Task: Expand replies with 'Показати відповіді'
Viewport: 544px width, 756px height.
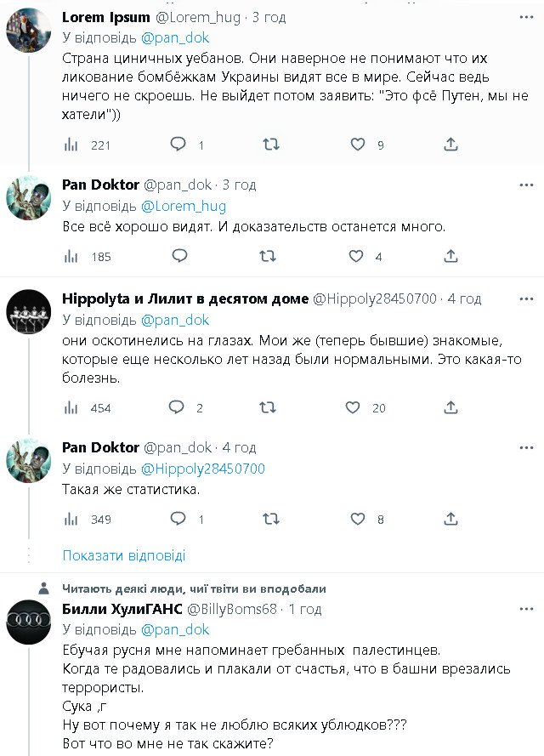Action: 124,555
